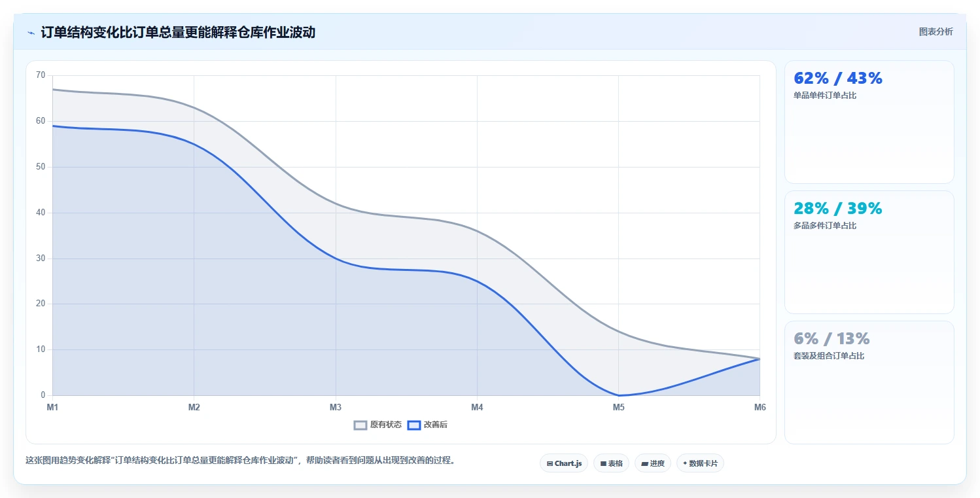Click the 20 y-axis tick label
This screenshot has width=980, height=498.
point(41,304)
